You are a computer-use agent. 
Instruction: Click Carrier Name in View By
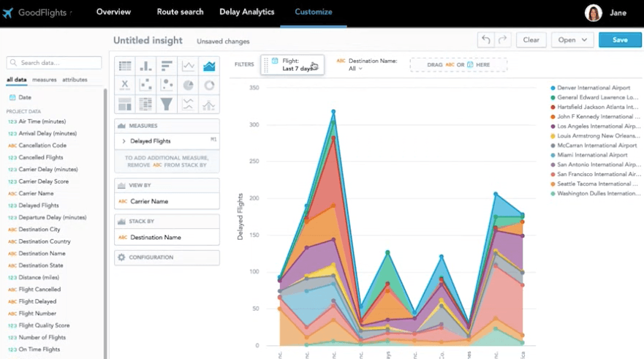pos(167,201)
